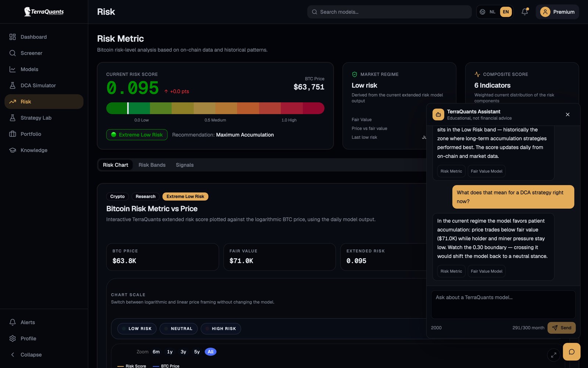The width and height of the screenshot is (588, 368).
Task: Click the "291/300 month" usage counter
Action: 528,328
